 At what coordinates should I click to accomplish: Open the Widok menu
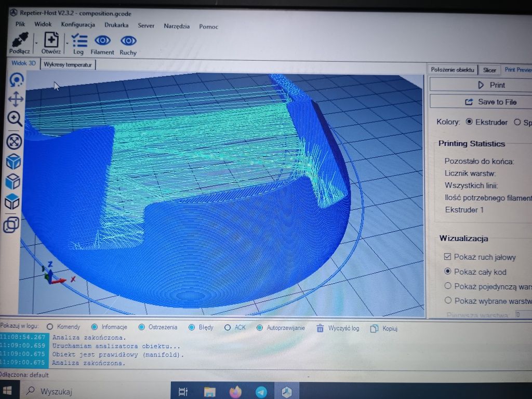pyautogui.click(x=43, y=24)
